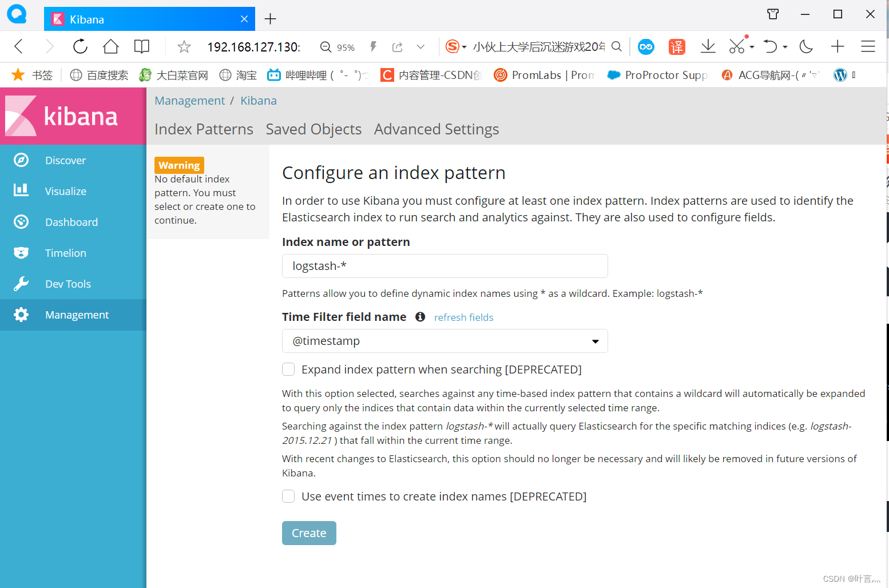Go back using browser back arrow
Viewport: 889px width, 588px height.
point(19,46)
